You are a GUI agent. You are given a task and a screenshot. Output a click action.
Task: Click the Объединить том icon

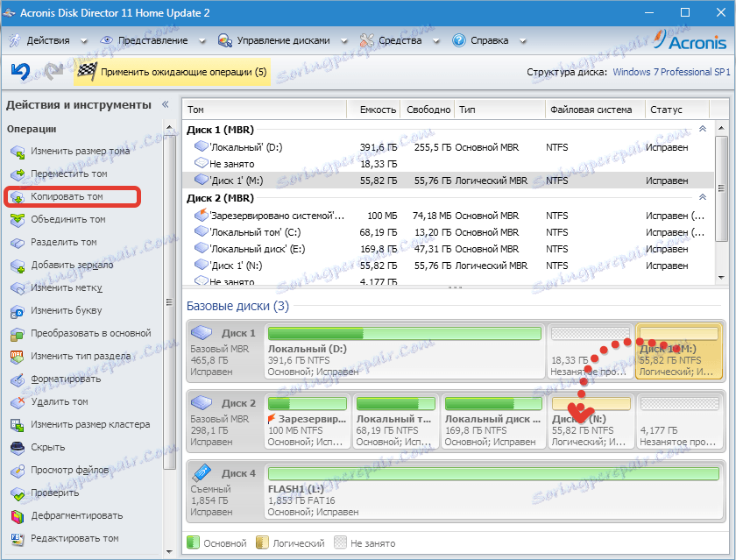(x=18, y=220)
